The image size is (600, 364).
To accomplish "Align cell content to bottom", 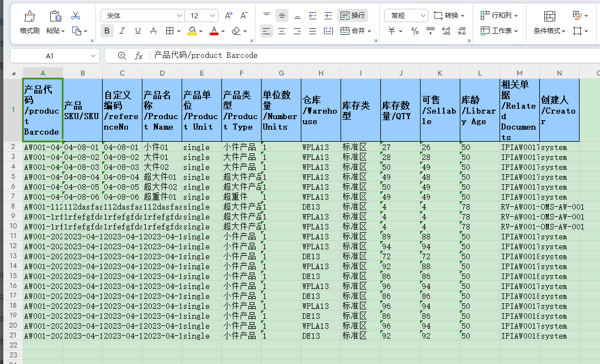I will tap(298, 15).
